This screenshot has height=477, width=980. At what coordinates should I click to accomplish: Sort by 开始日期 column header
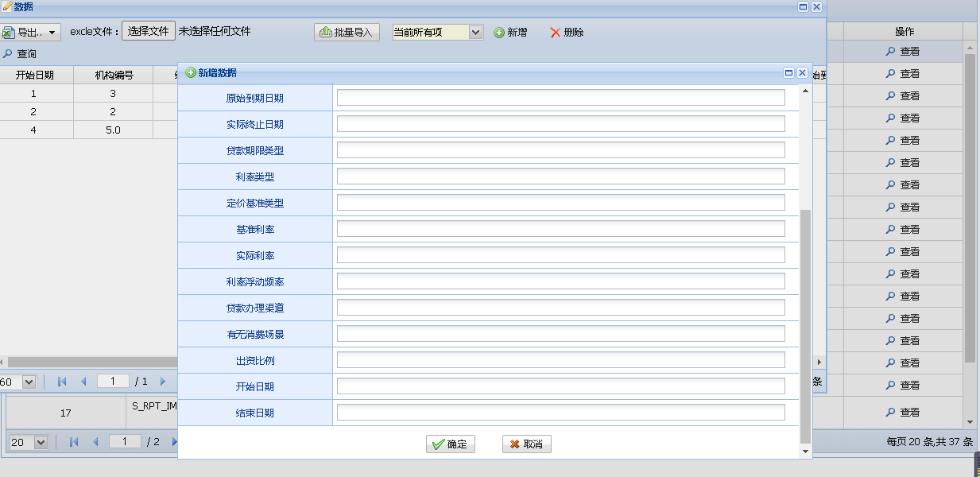[35, 76]
